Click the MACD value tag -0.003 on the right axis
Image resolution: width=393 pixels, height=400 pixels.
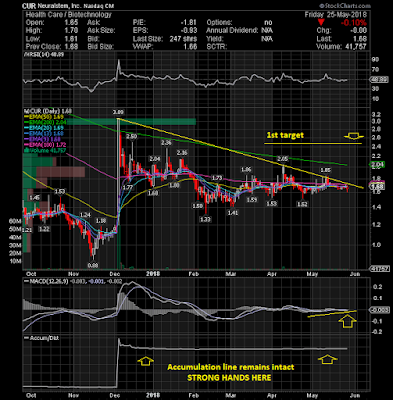(379, 310)
